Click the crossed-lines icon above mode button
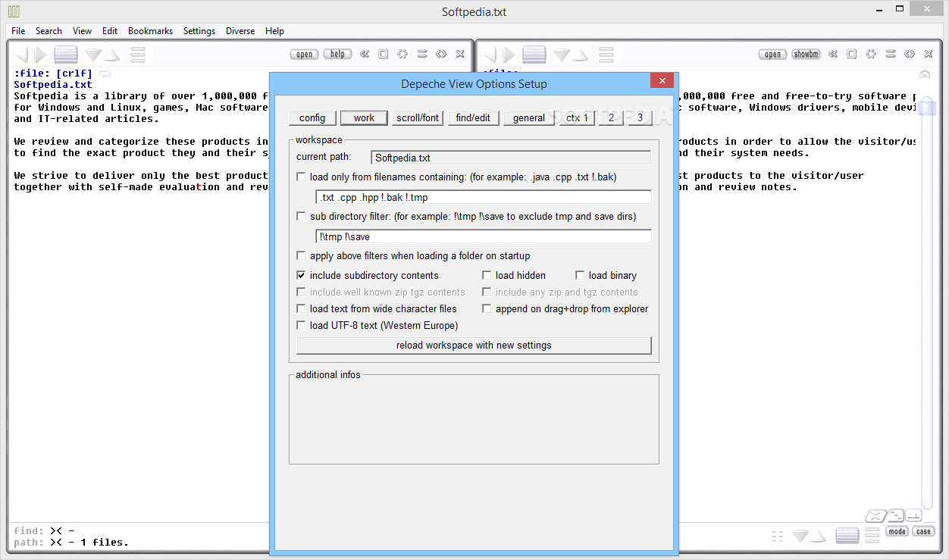 tap(876, 516)
